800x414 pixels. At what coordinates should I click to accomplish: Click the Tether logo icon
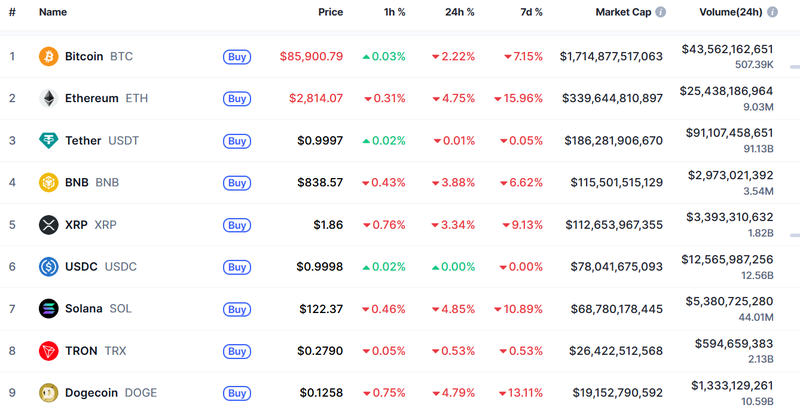48,141
